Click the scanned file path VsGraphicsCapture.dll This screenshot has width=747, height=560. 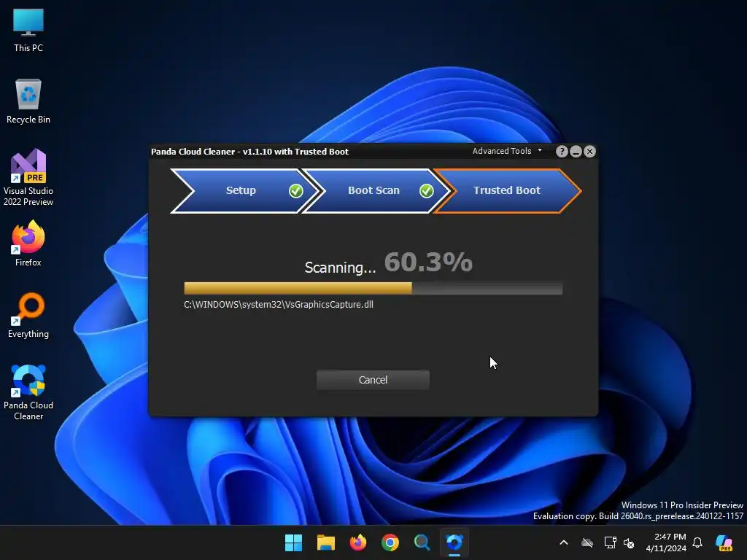279,304
